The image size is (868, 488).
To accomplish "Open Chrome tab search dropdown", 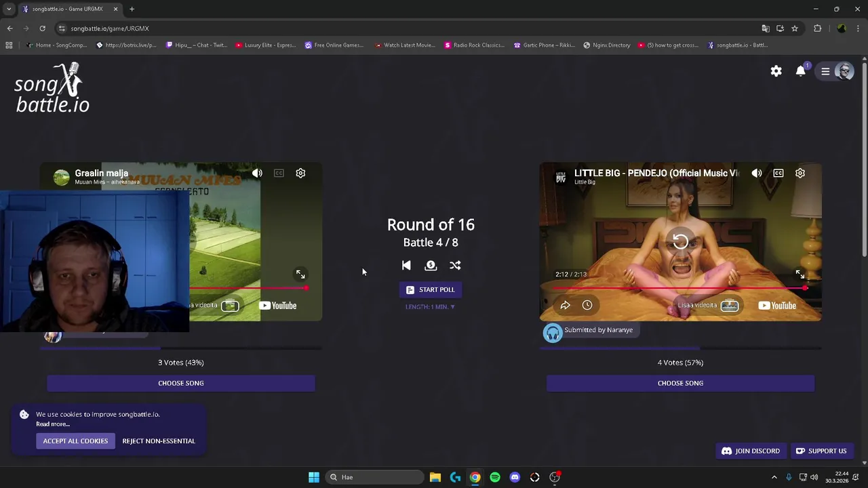I will point(9,9).
